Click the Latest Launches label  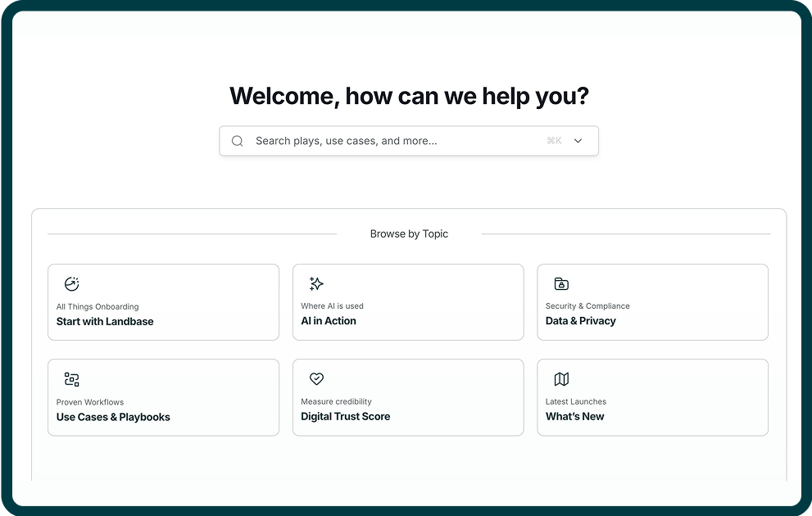575,401
